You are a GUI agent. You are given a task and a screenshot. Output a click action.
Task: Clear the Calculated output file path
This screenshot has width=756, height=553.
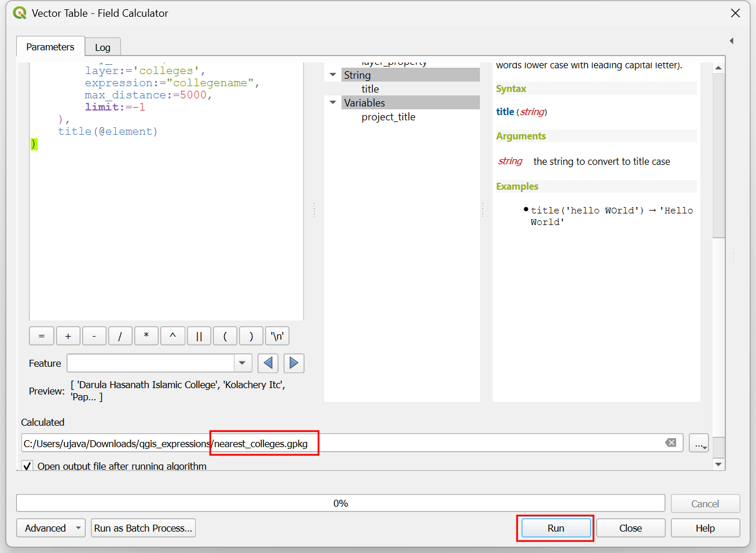pyautogui.click(x=671, y=443)
